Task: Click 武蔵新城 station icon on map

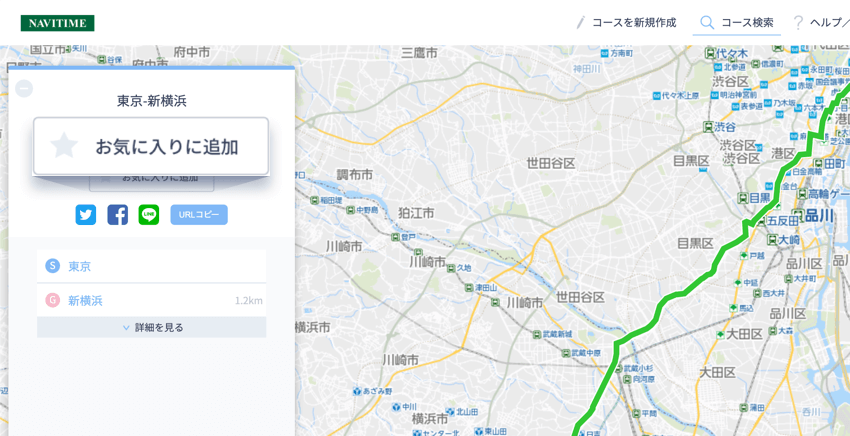Action: pyautogui.click(x=537, y=334)
